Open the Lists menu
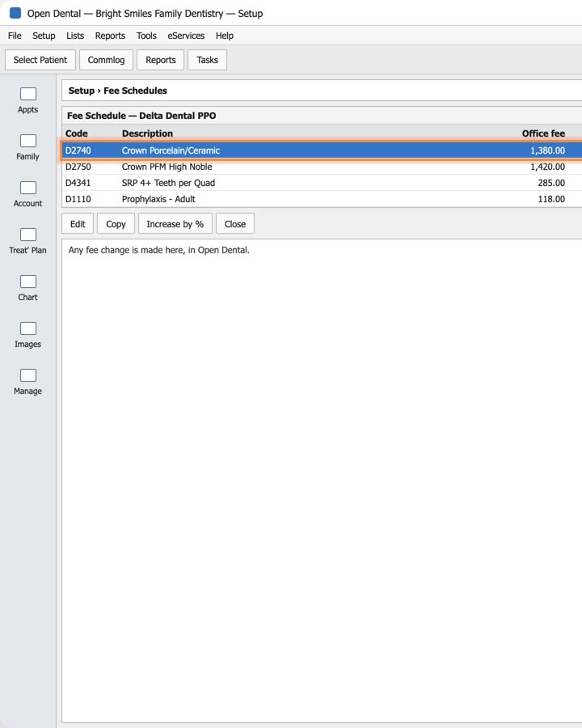 coord(75,36)
